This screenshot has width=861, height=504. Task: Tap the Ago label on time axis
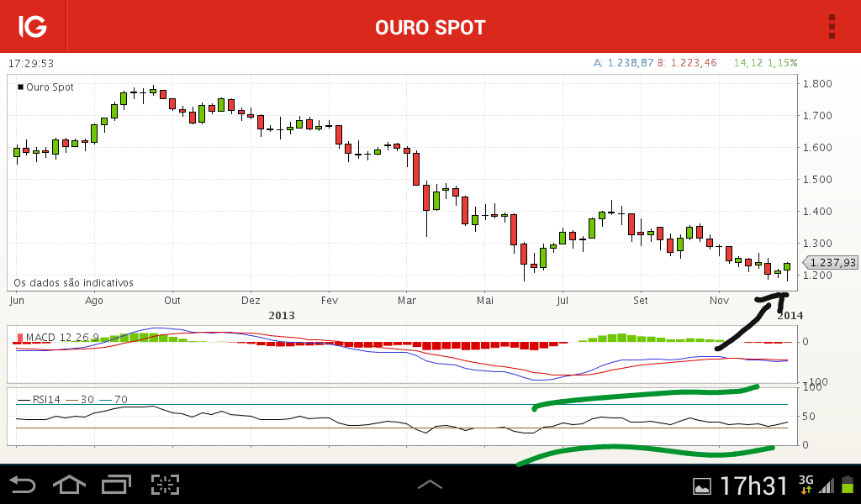[x=94, y=301]
